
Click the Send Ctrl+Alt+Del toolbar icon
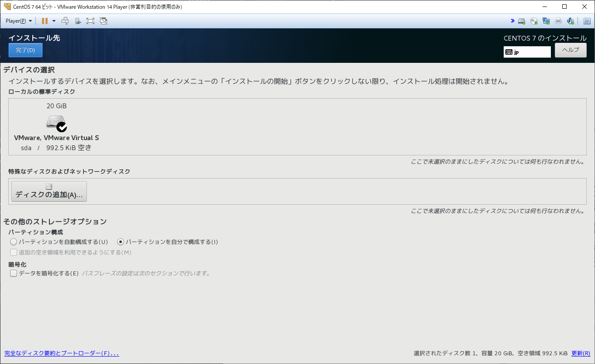(x=65, y=21)
